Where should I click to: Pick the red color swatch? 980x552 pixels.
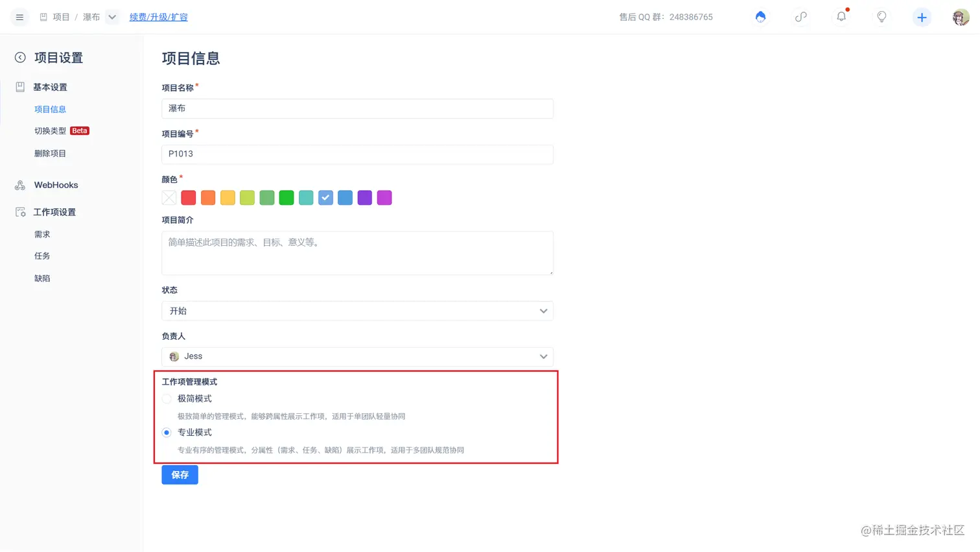tap(189, 198)
